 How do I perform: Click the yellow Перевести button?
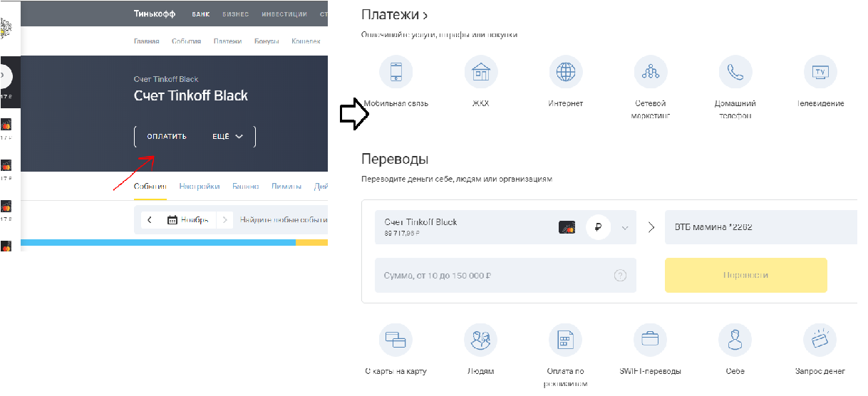click(x=746, y=275)
